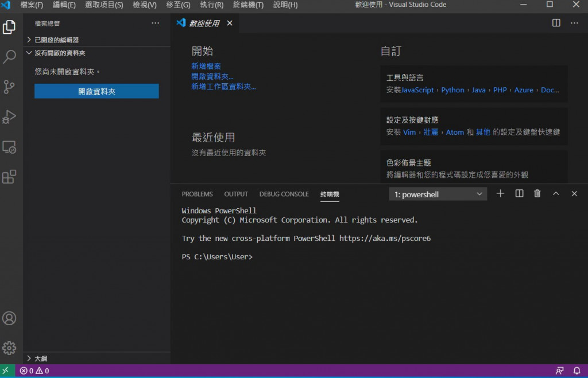Close the 歡迎使用 welcome tab

230,23
